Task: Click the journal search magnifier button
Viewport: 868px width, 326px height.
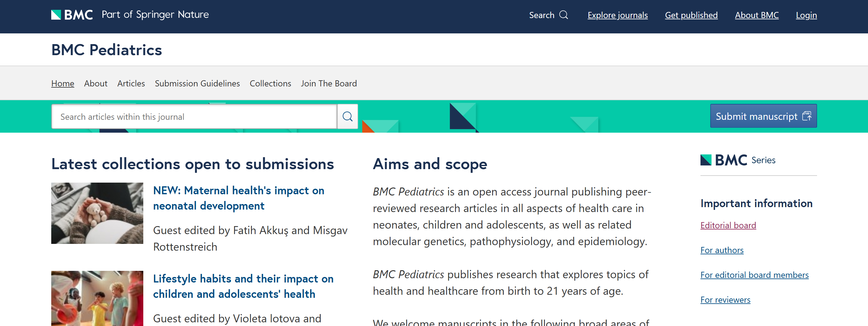Action: click(347, 116)
